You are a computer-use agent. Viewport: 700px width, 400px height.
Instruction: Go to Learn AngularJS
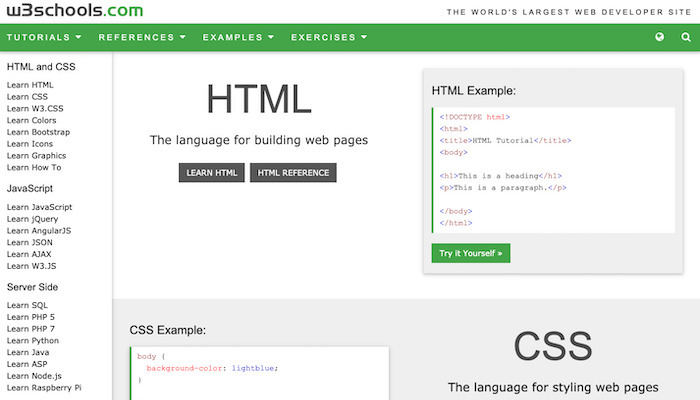(x=39, y=231)
